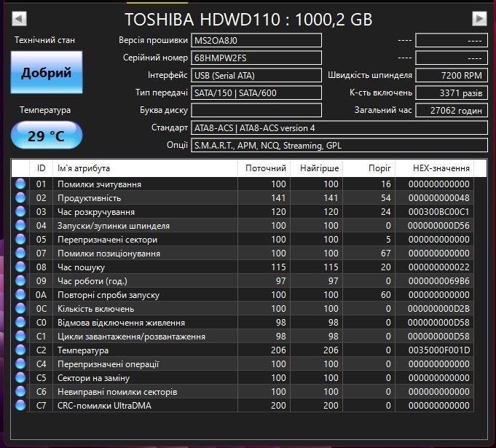
Task: Click status icon for Цикли завантаження/розвантаження row
Action: point(20,336)
